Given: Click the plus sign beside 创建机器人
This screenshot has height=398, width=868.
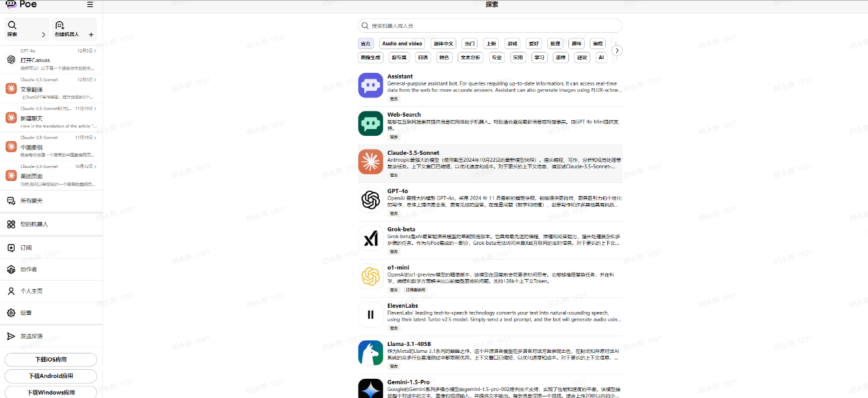Looking at the screenshot, I should pos(91,34).
